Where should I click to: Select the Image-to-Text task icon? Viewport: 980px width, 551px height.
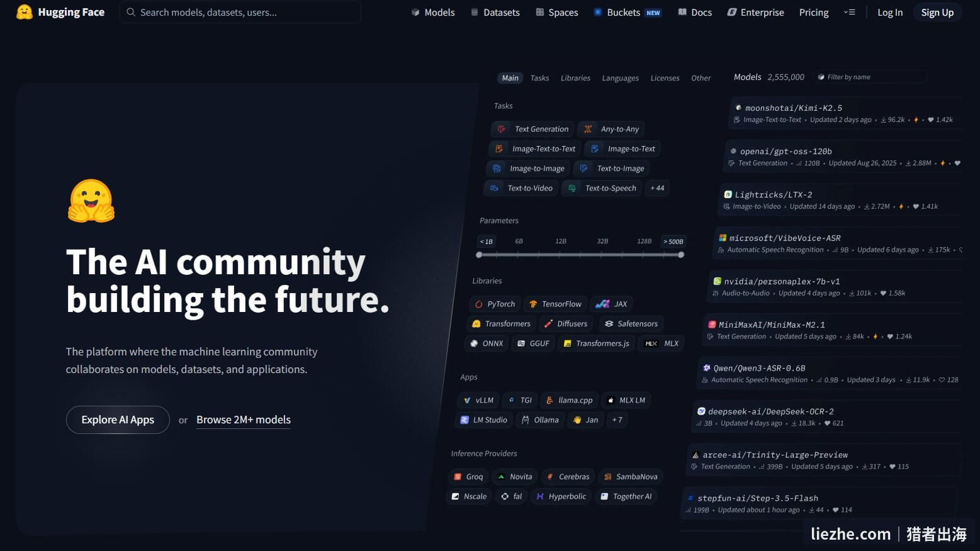click(595, 148)
